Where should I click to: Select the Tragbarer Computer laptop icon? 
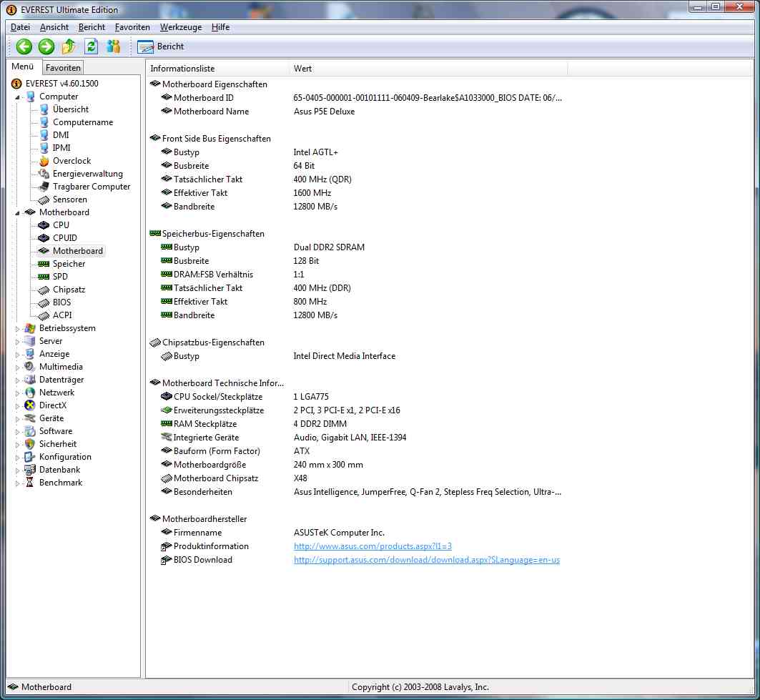click(44, 186)
